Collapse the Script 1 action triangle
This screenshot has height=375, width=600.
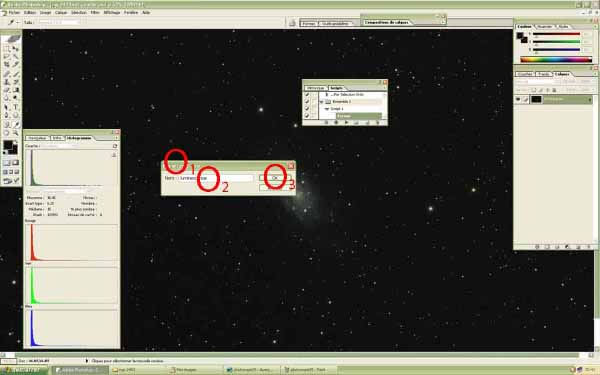[x=326, y=109]
